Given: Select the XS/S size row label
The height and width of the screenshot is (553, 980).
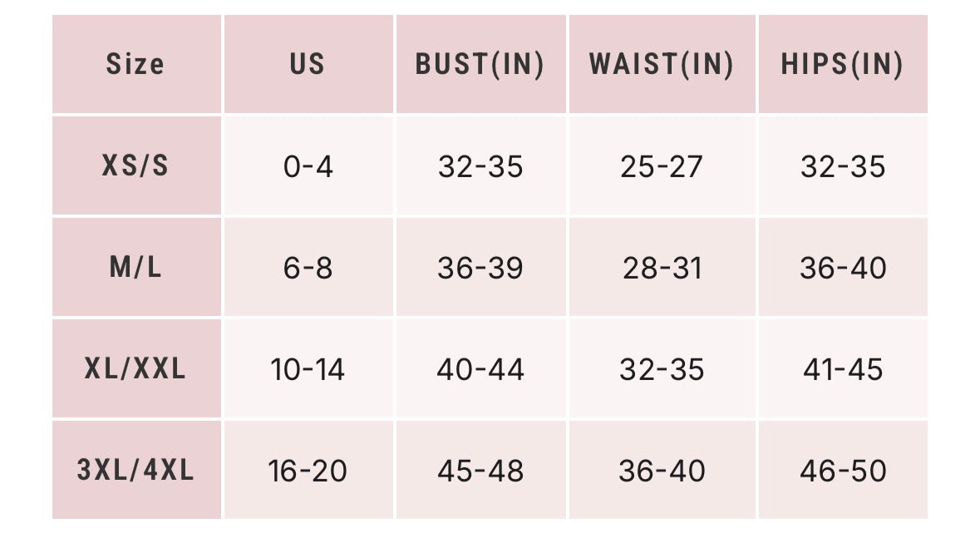Looking at the screenshot, I should tap(135, 165).
